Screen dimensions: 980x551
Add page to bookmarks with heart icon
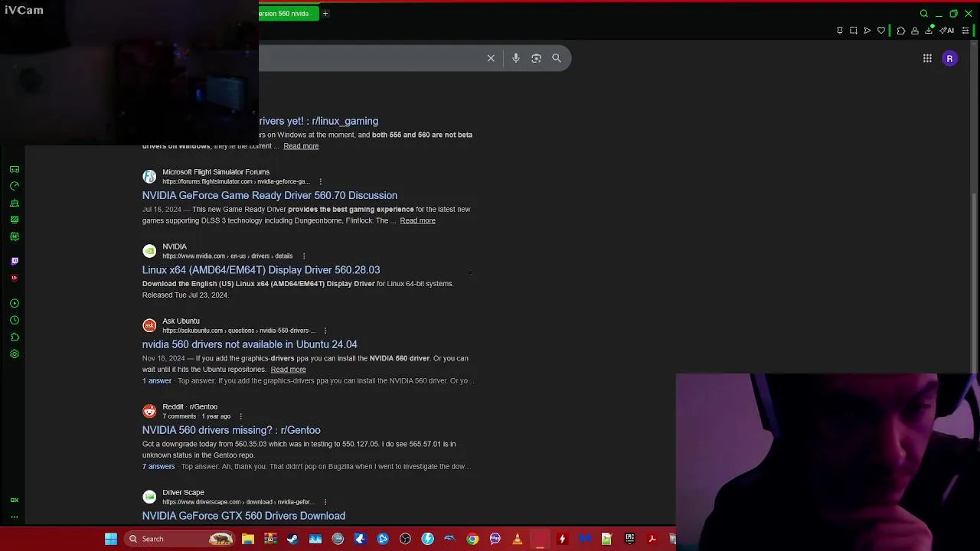point(881,31)
